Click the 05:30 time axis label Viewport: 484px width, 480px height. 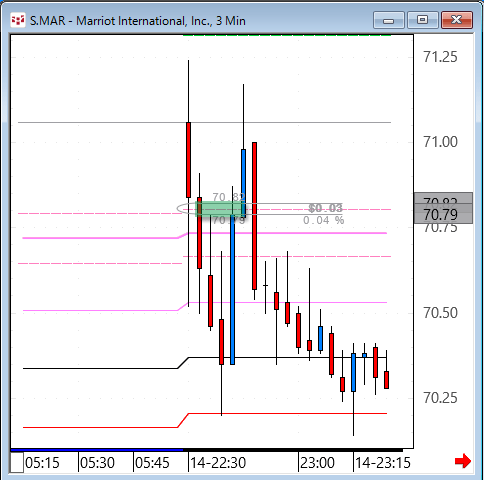point(97,463)
